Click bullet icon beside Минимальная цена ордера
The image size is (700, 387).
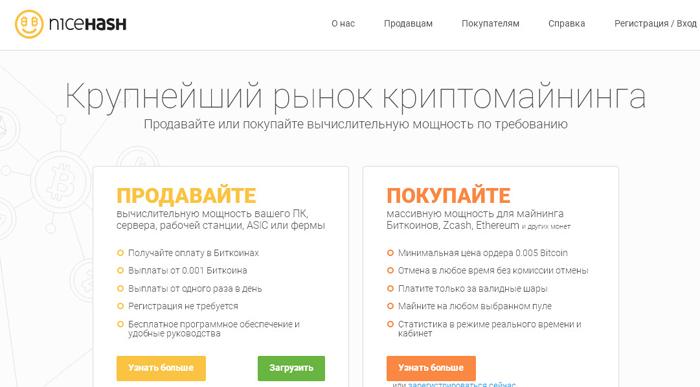click(390, 253)
